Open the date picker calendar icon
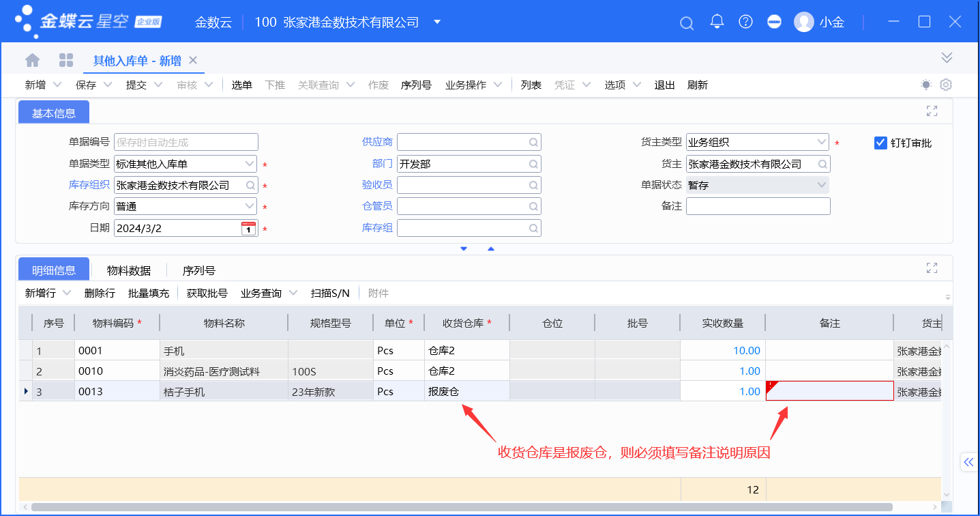Screen dimensions: 980x516 (x=249, y=228)
